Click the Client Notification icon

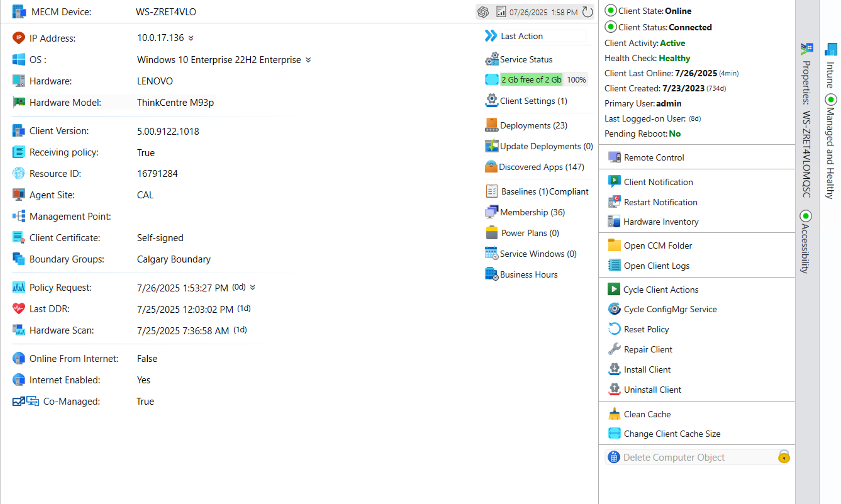614,181
